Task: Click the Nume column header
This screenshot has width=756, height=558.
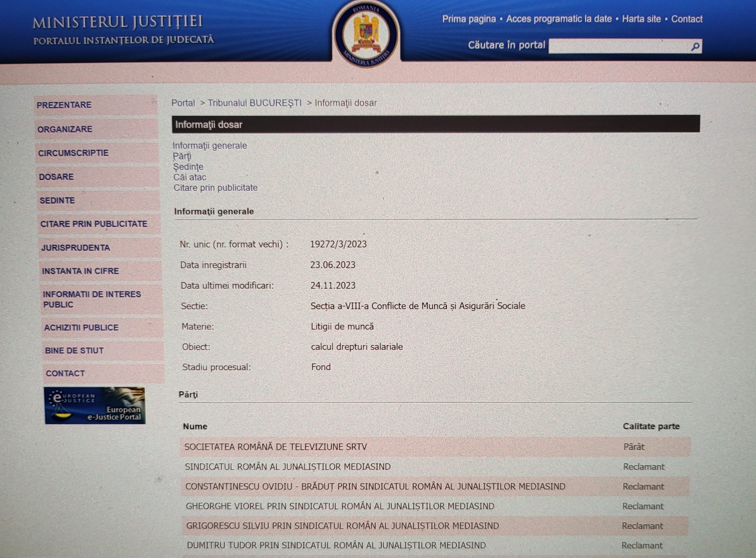Action: pos(195,426)
